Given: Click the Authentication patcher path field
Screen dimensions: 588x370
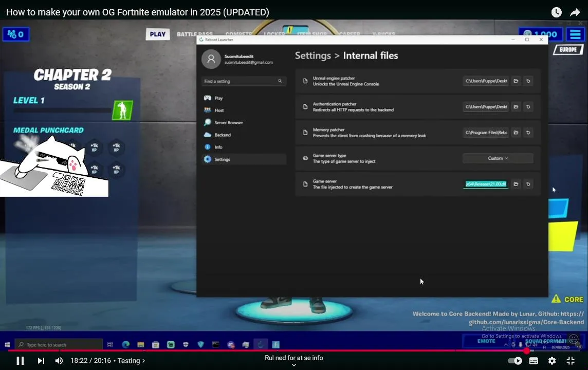Looking at the screenshot, I should click(x=486, y=107).
